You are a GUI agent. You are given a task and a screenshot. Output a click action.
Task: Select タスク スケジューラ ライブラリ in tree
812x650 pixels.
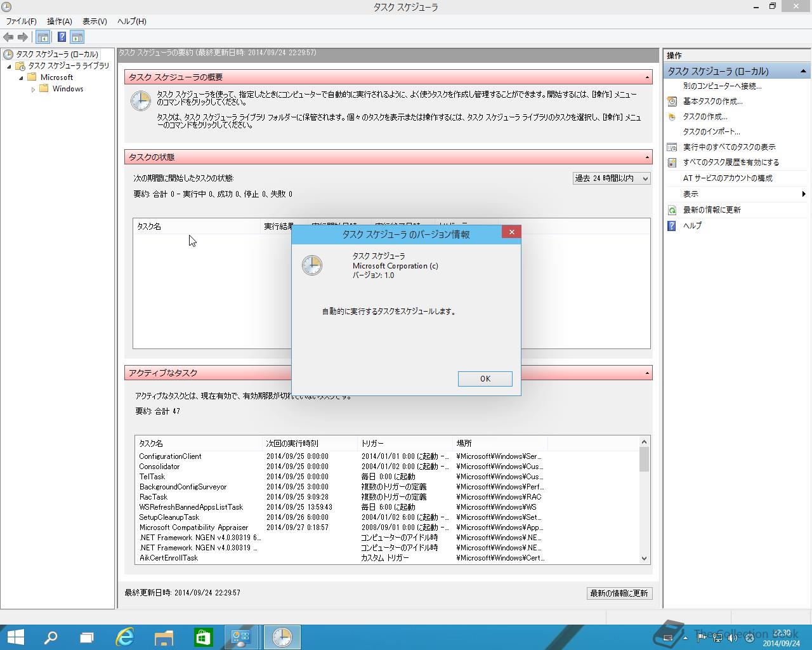coord(69,66)
